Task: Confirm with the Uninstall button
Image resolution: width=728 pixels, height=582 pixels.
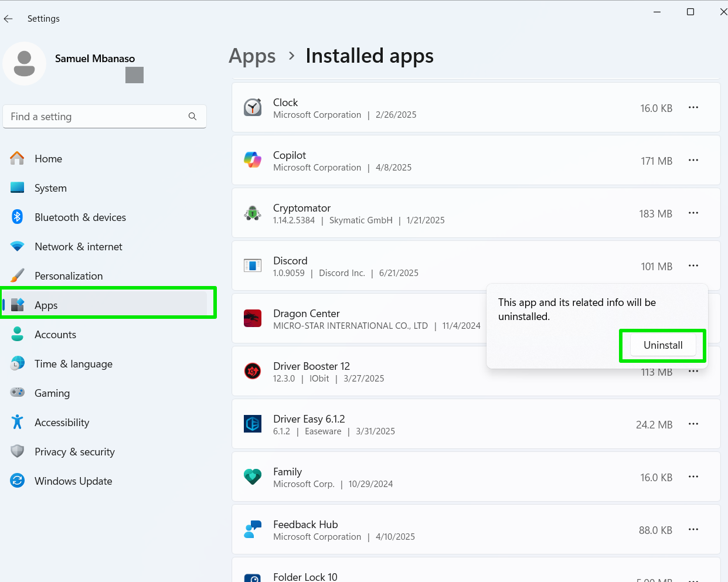Action: click(663, 345)
